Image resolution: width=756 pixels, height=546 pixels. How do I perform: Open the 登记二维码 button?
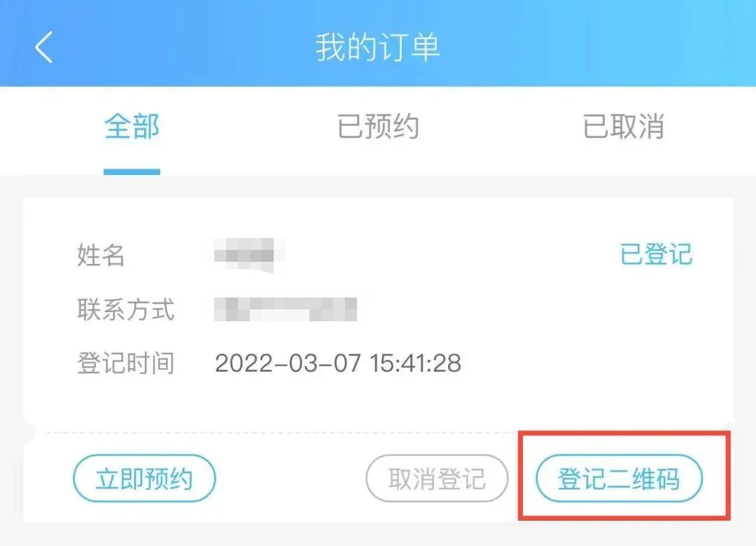[x=619, y=479]
